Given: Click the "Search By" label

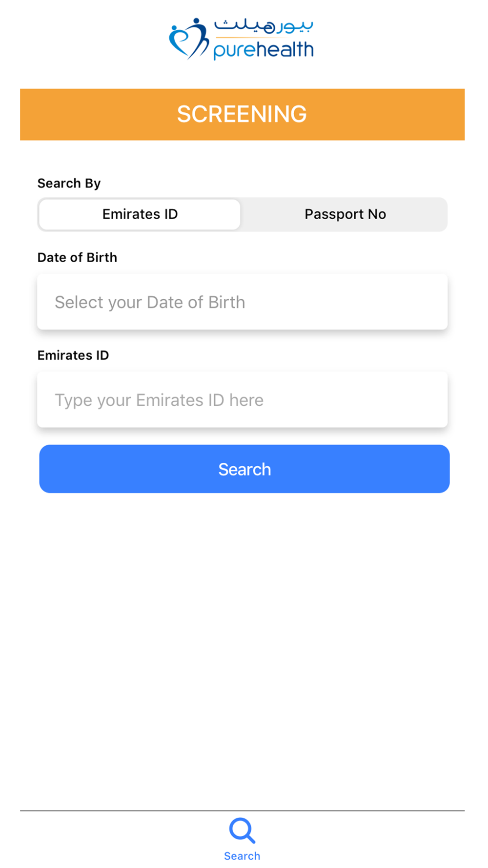Looking at the screenshot, I should (x=69, y=183).
